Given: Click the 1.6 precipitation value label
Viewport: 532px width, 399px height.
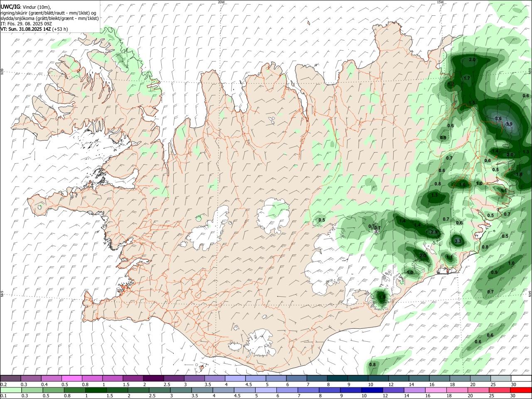Looking at the screenshot, I should click(462, 185).
